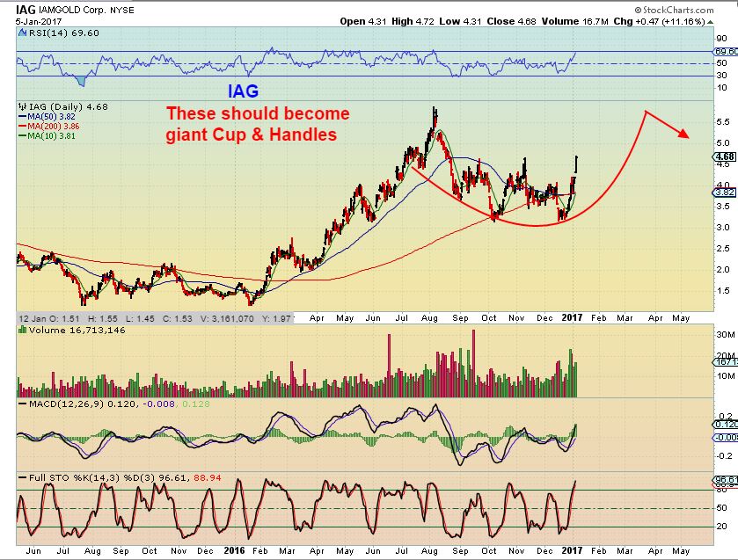Click the 'Volume 16.7M' header value
Viewport: 738px width, 560px height.
[575, 22]
